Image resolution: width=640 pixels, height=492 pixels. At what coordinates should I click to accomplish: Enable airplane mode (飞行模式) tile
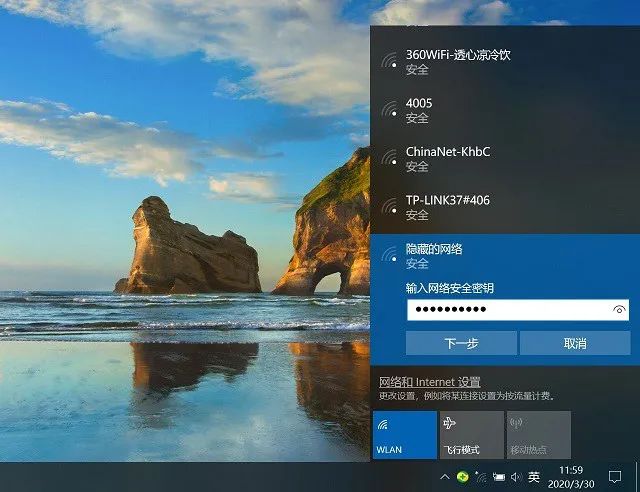pyautogui.click(x=471, y=435)
